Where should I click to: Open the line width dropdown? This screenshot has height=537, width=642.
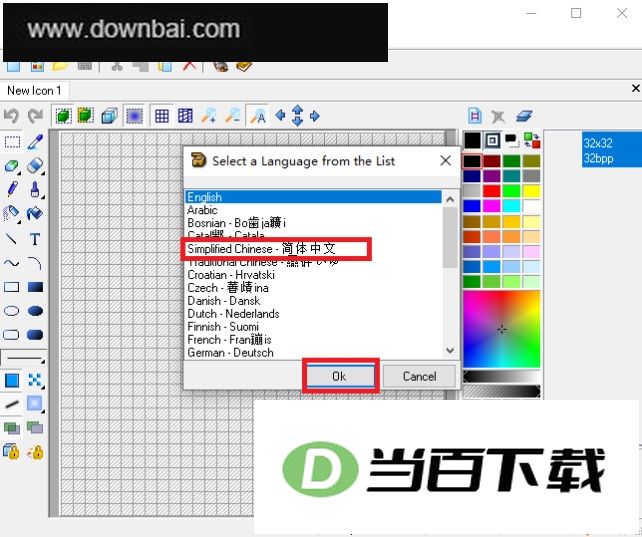pyautogui.click(x=24, y=359)
